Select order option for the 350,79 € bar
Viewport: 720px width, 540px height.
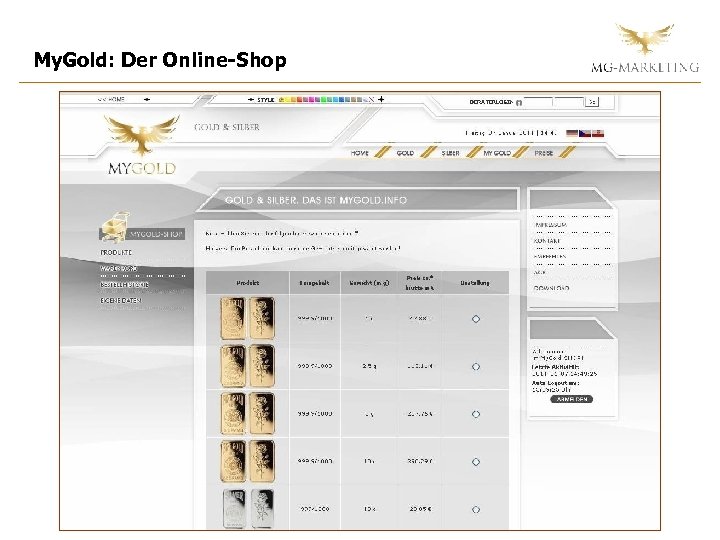476,461
